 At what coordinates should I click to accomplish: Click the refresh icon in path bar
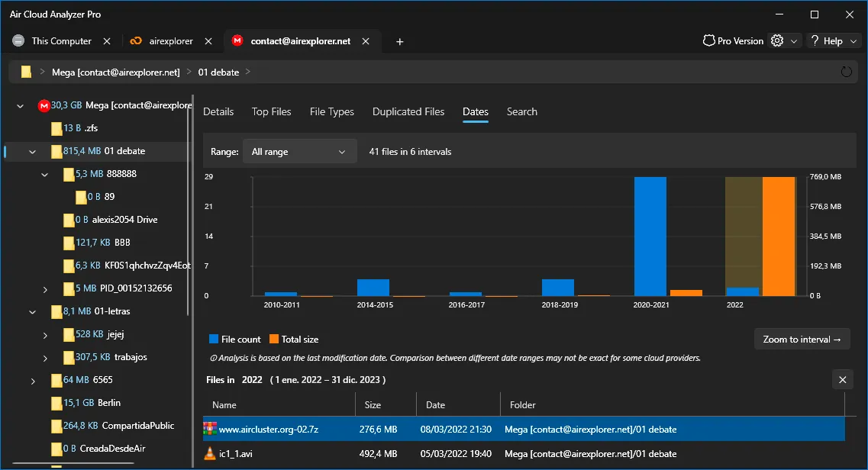click(x=846, y=72)
